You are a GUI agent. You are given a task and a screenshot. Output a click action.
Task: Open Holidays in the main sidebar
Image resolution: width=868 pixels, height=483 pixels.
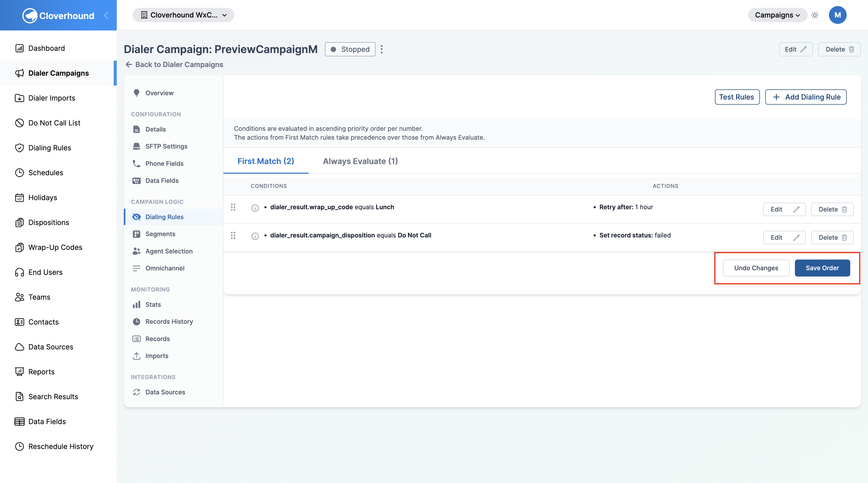[x=58, y=198]
